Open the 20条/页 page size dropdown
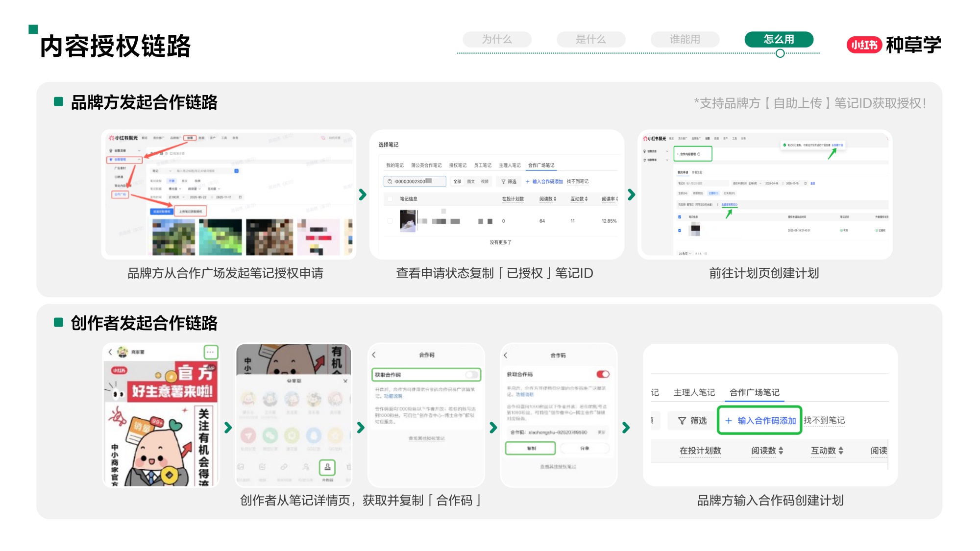980x551 pixels. point(685,254)
